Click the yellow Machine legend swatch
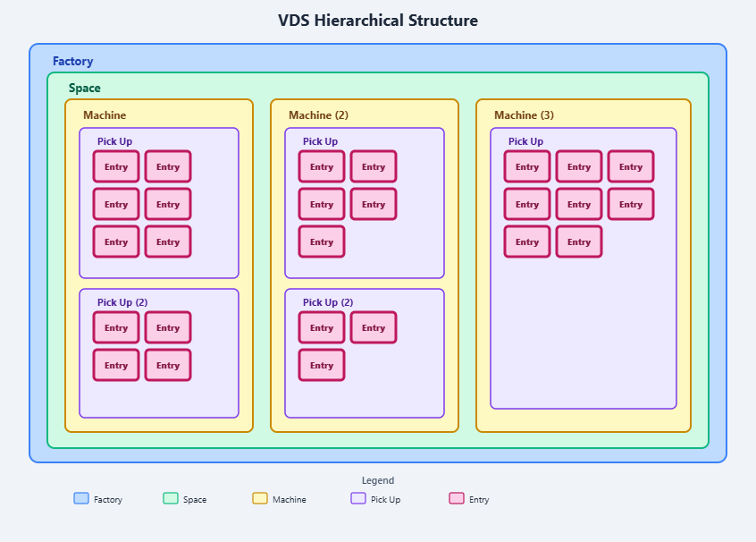The image size is (756, 542). pyautogui.click(x=260, y=498)
